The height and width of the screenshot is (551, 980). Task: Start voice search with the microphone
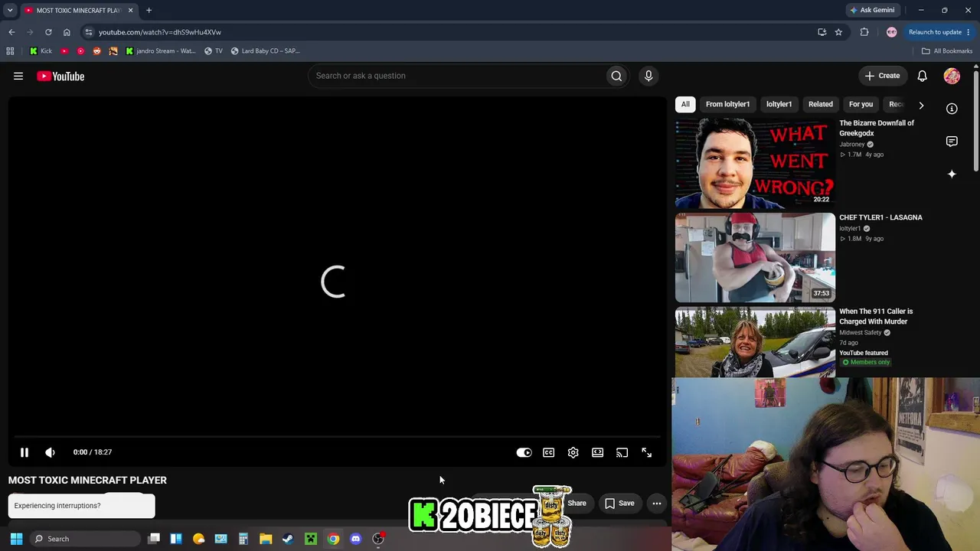[x=648, y=76]
